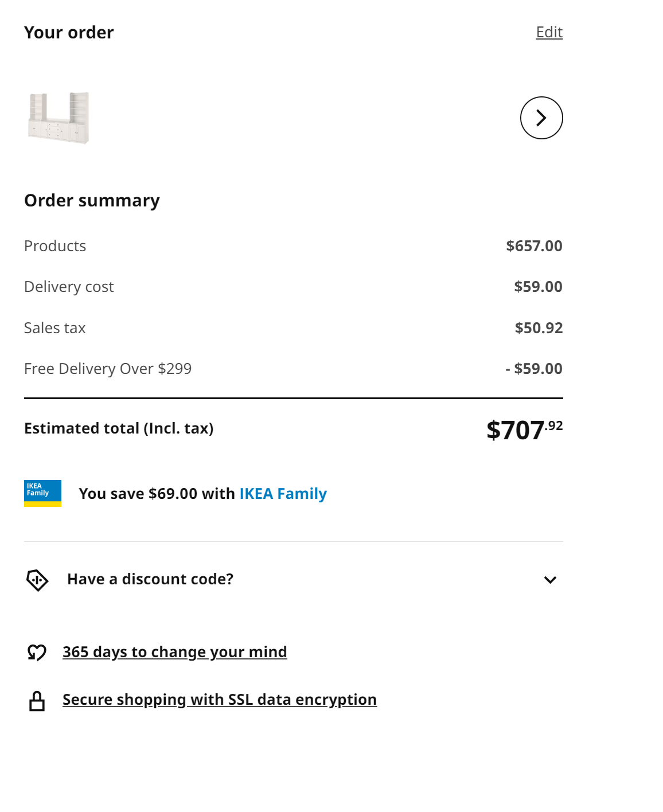Screen dimensions: 663x812
Task: Open product details with the right arrow button
Action: 541,118
